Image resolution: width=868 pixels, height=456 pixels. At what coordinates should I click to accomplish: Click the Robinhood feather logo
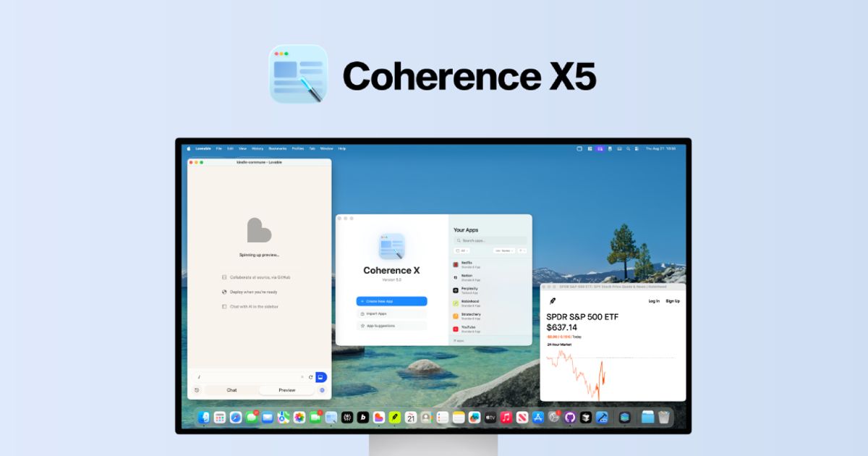point(553,301)
